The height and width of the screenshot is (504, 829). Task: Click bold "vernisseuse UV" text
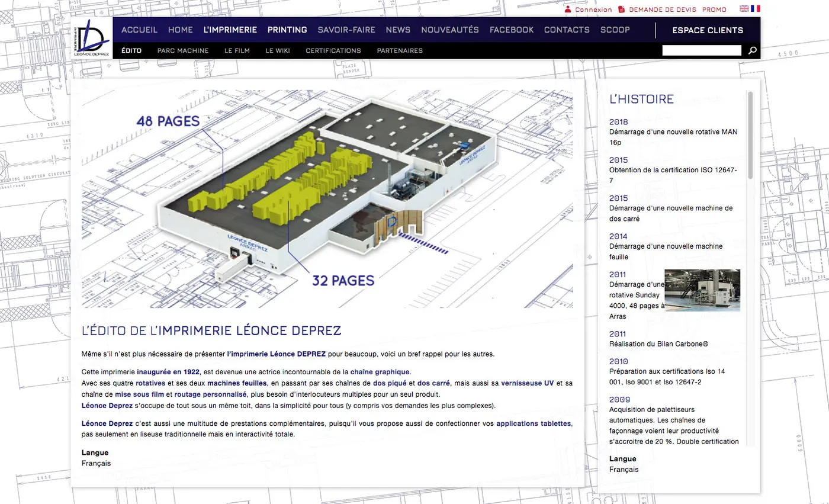527,383
